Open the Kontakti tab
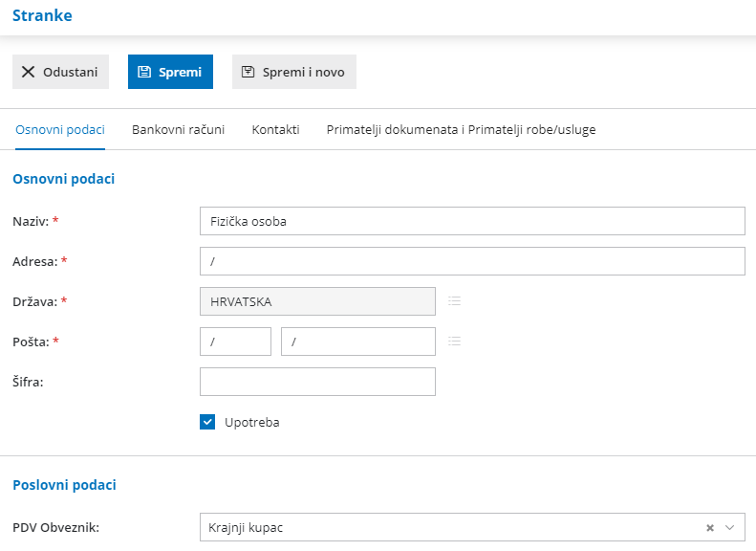The image size is (756, 551). click(x=275, y=129)
